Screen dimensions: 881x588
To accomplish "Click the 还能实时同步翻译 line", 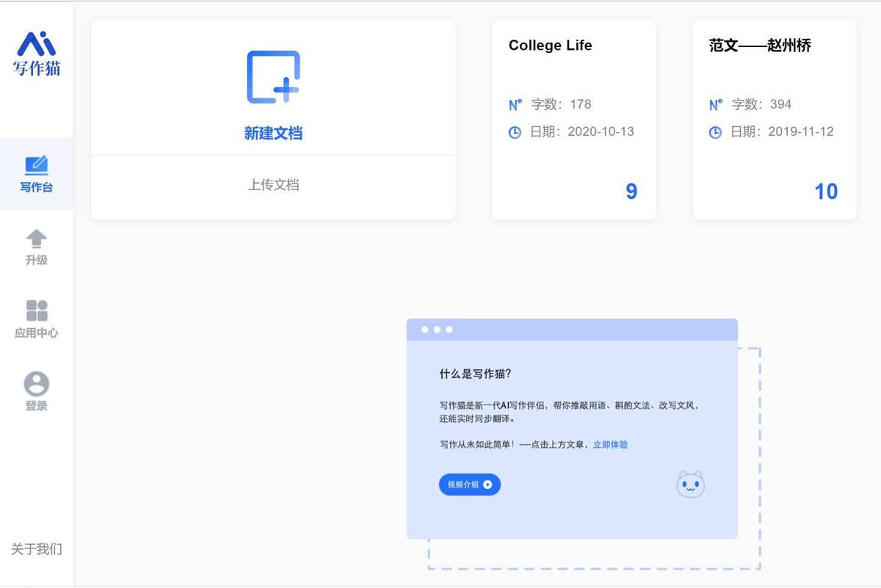I will (x=477, y=419).
